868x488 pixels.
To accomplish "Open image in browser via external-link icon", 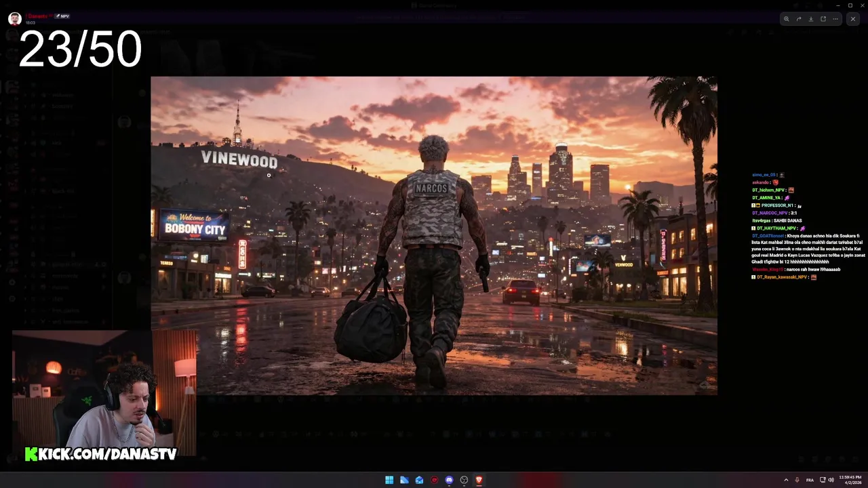I will point(823,19).
